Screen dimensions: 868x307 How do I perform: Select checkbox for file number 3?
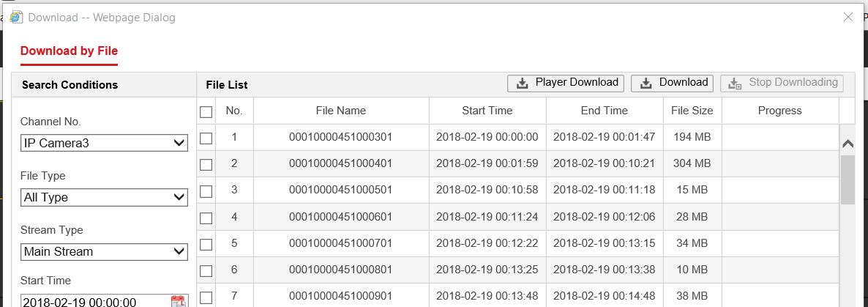(206, 191)
